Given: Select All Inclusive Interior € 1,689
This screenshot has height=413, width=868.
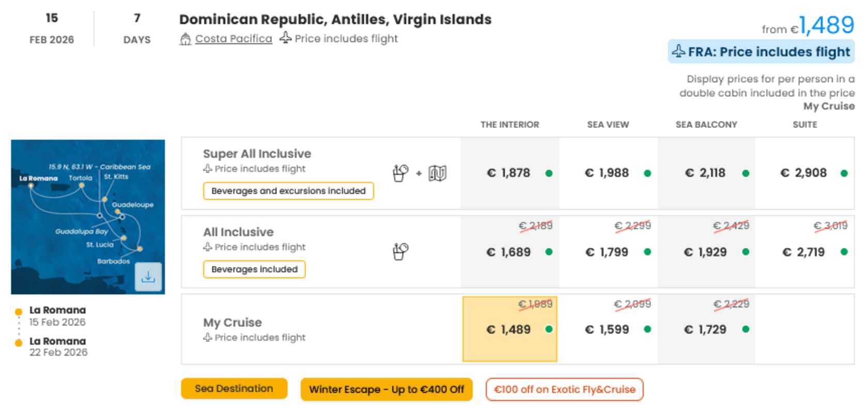Looking at the screenshot, I should 510,252.
